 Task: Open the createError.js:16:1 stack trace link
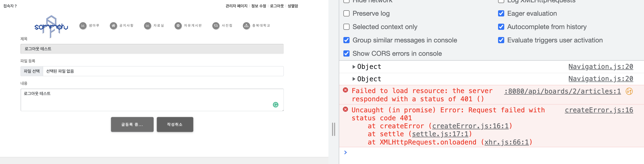[471, 126]
